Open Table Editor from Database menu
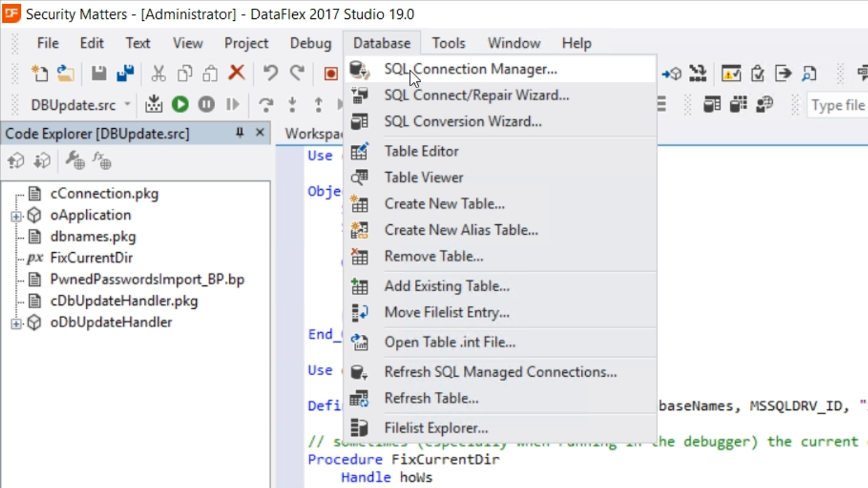 [421, 151]
